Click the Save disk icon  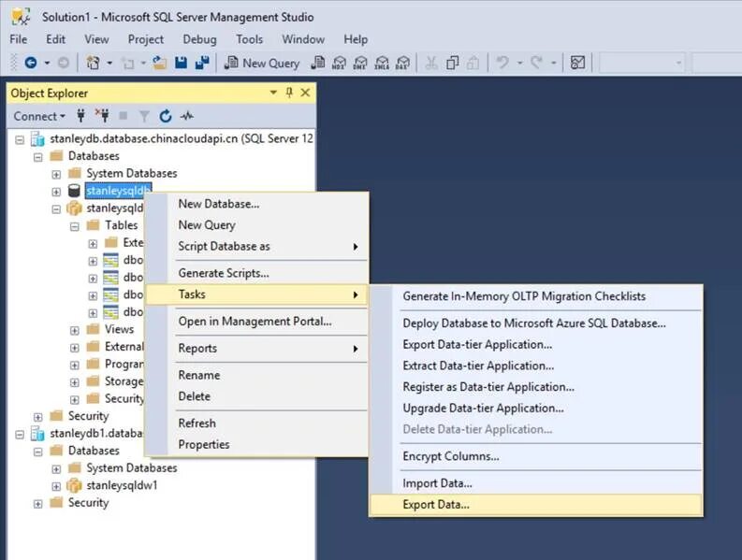coord(182,63)
